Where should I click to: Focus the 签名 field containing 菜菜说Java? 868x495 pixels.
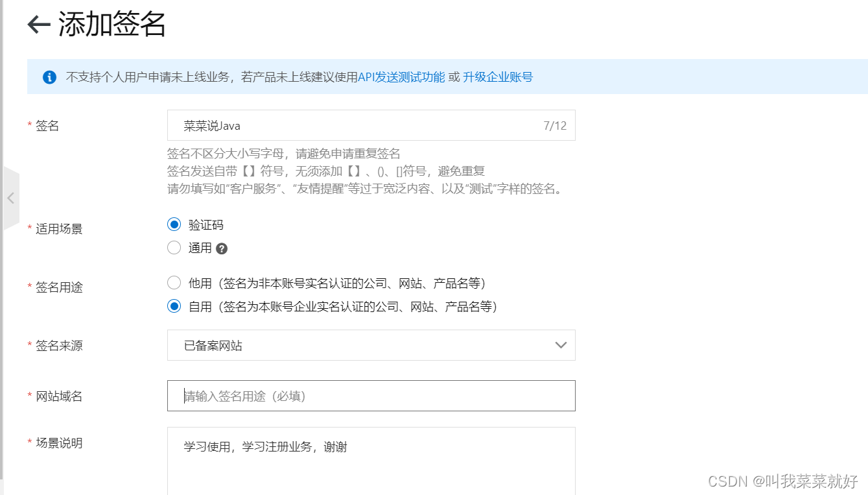coord(371,125)
